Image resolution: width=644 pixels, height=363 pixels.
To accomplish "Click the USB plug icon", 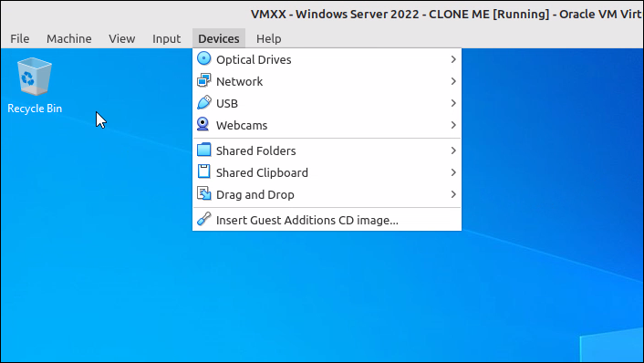I will pos(203,103).
